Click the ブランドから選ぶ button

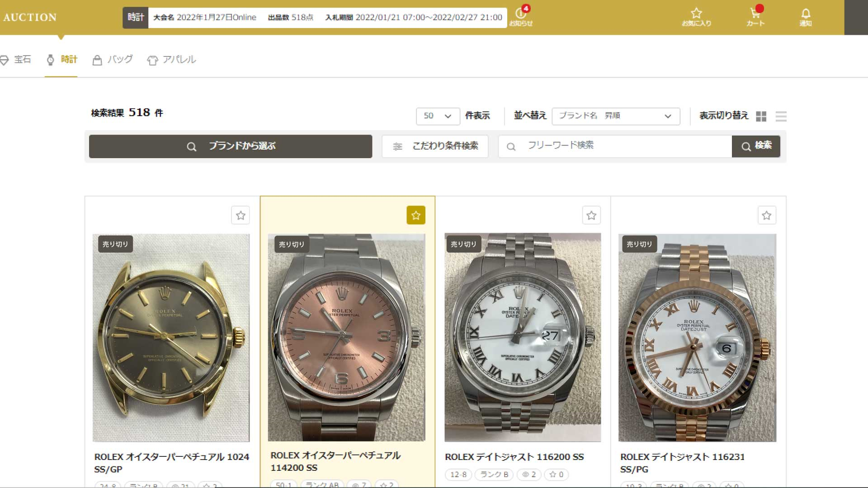point(231,146)
